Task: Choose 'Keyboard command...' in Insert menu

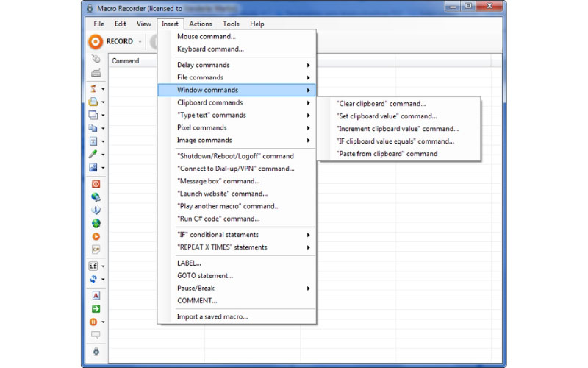Action: pos(237,49)
